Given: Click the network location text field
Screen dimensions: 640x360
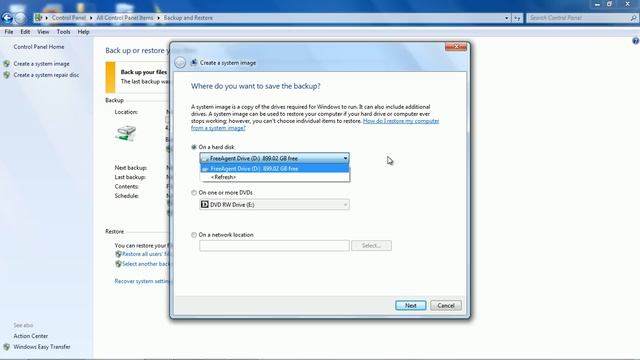Looking at the screenshot, I should (274, 245).
